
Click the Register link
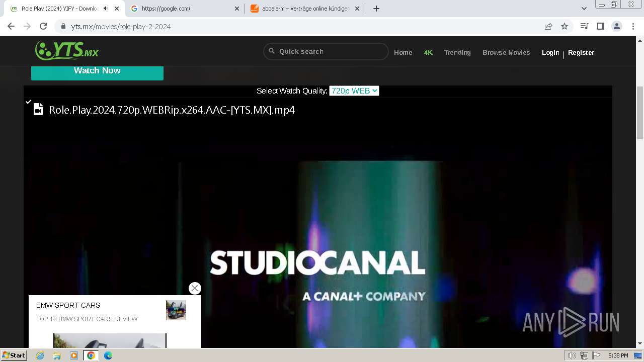click(x=581, y=52)
